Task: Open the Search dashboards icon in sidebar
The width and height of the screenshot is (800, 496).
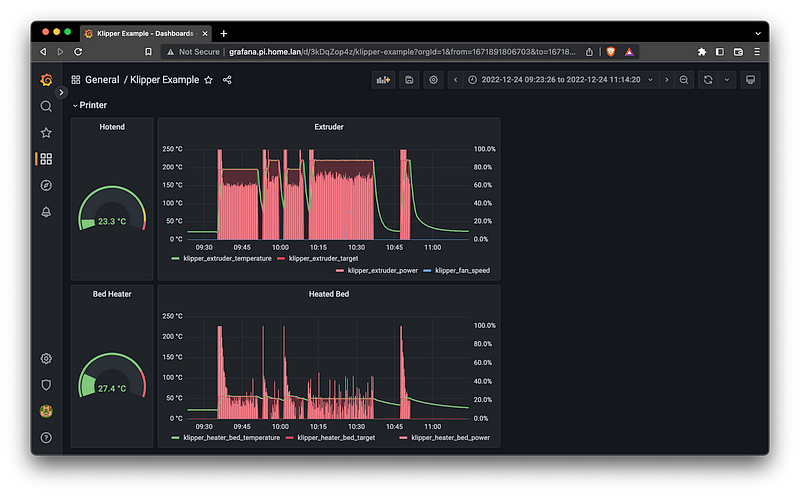Action: [x=46, y=106]
